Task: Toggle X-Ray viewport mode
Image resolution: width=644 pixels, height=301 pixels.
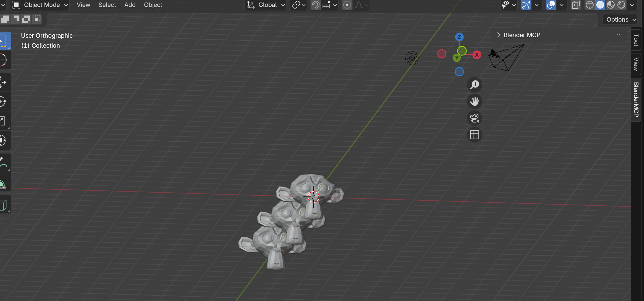Action: click(x=576, y=5)
